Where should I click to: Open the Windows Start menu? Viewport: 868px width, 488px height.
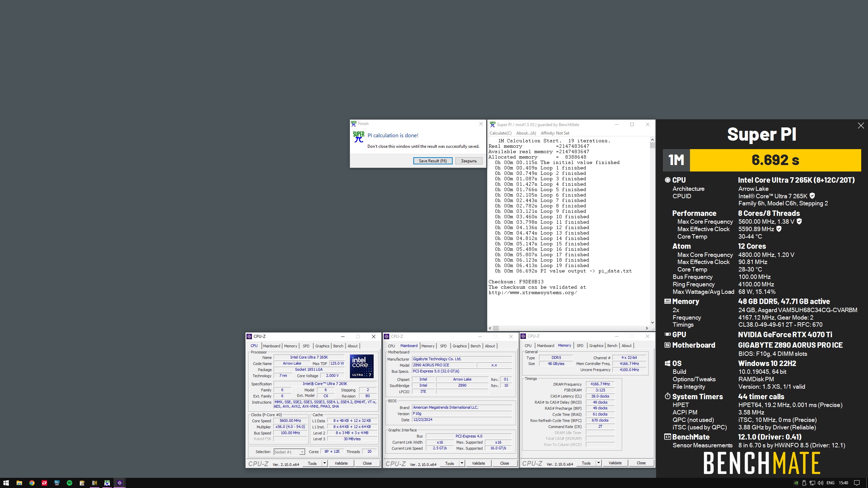coord(6,483)
